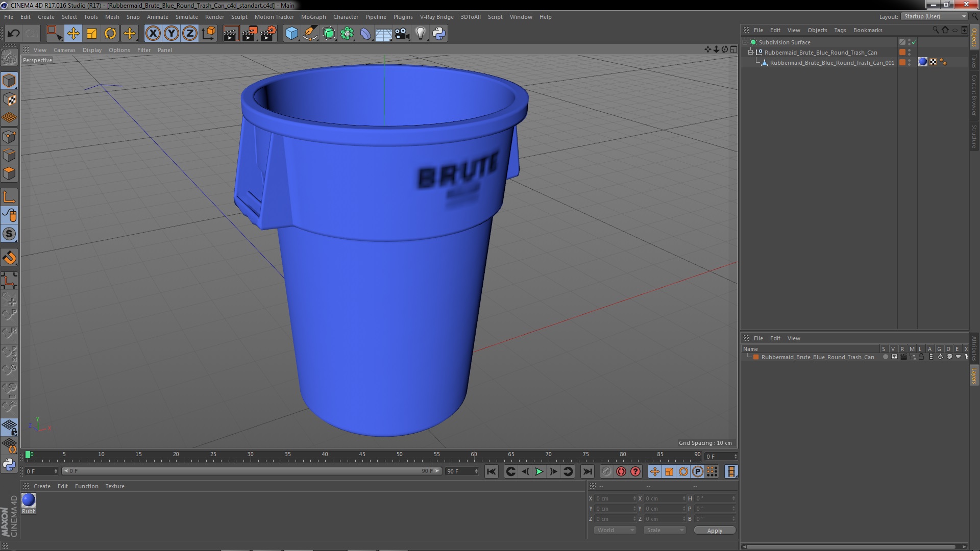Open the Mesh menu

[x=112, y=17]
